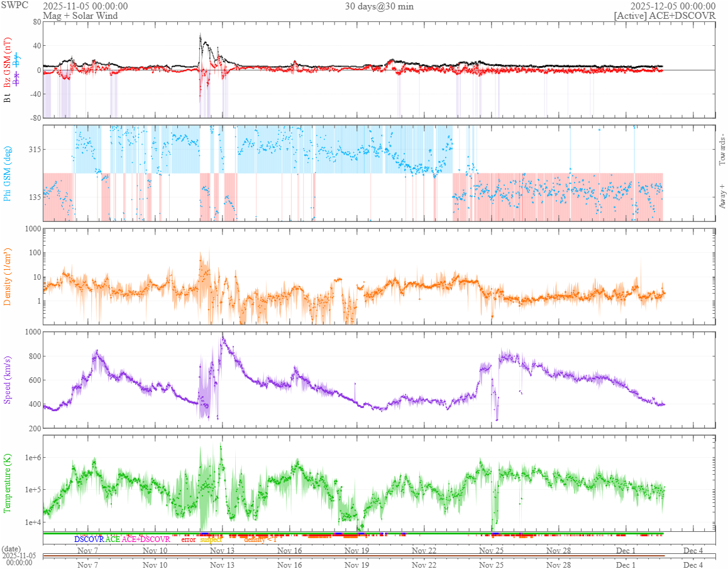Screen dimensions: 728x569
Task: Click the '315' tick on the Phi axis
Action: click(x=35, y=149)
